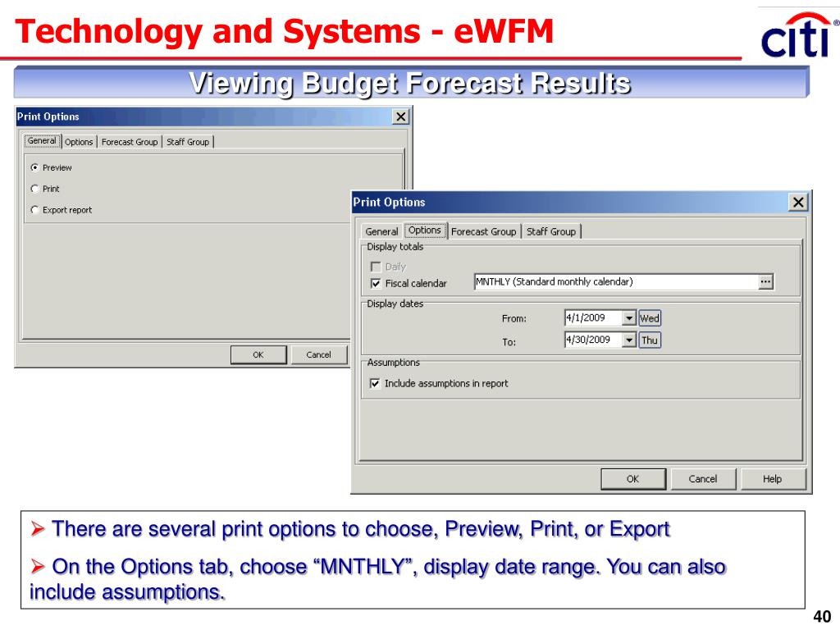The width and height of the screenshot is (840, 630).
Task: Switch to General tab in front dialog
Action: pos(381,231)
